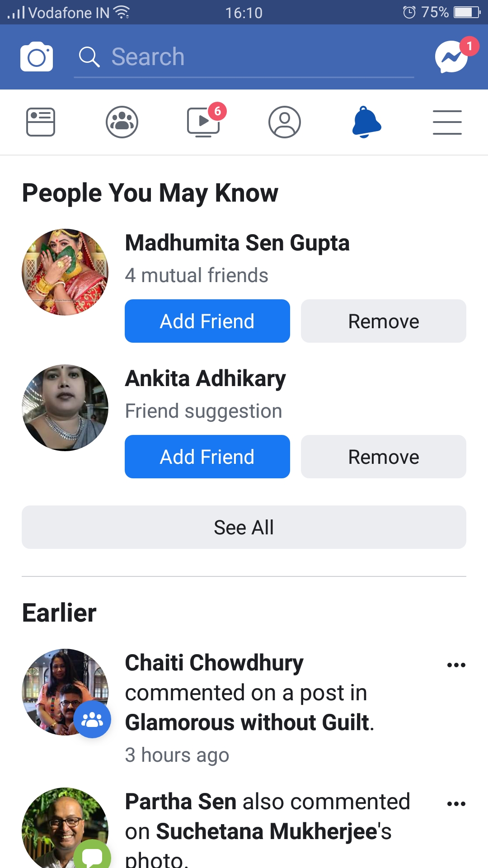This screenshot has height=868, width=488.
Task: Open the hamburger menu
Action: [447, 122]
